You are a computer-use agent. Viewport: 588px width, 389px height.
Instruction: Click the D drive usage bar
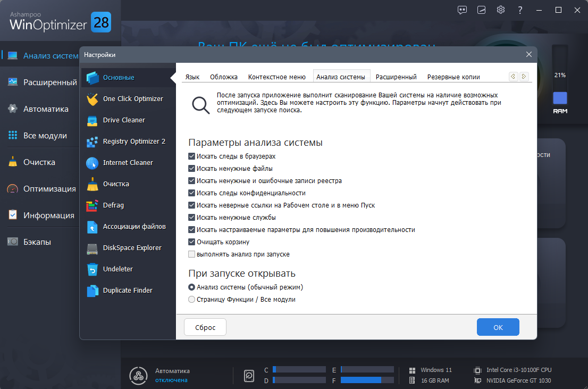click(299, 380)
